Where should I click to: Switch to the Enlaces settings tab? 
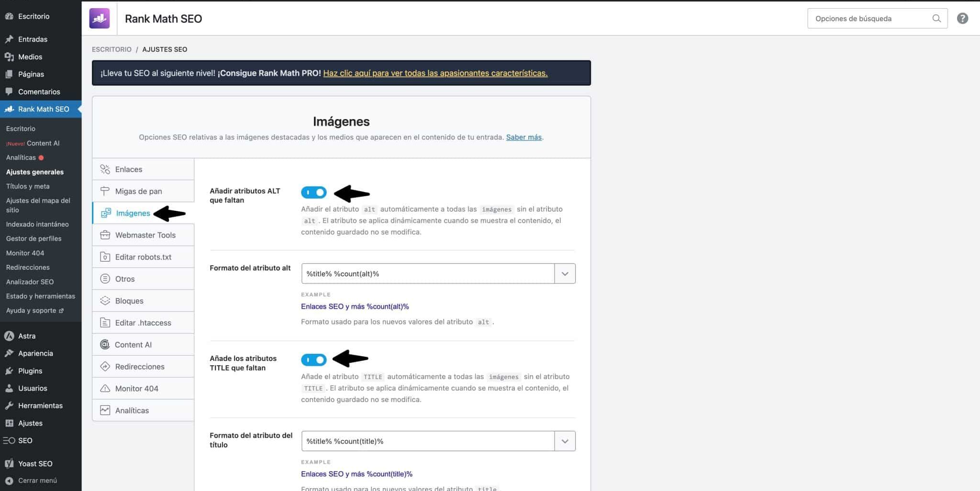tap(129, 169)
